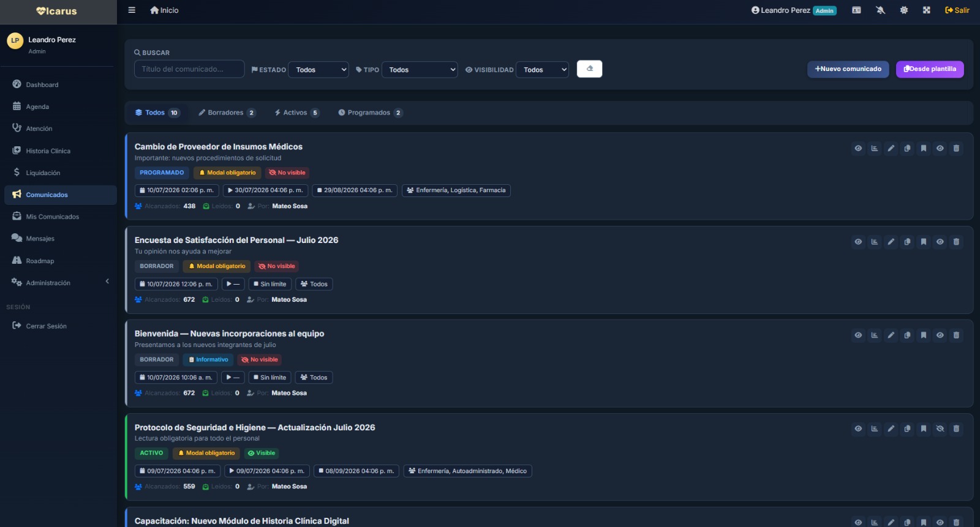
Task: Preview the 'Bienvenida — Nuevas incorporaciones' comunicado
Action: point(858,335)
